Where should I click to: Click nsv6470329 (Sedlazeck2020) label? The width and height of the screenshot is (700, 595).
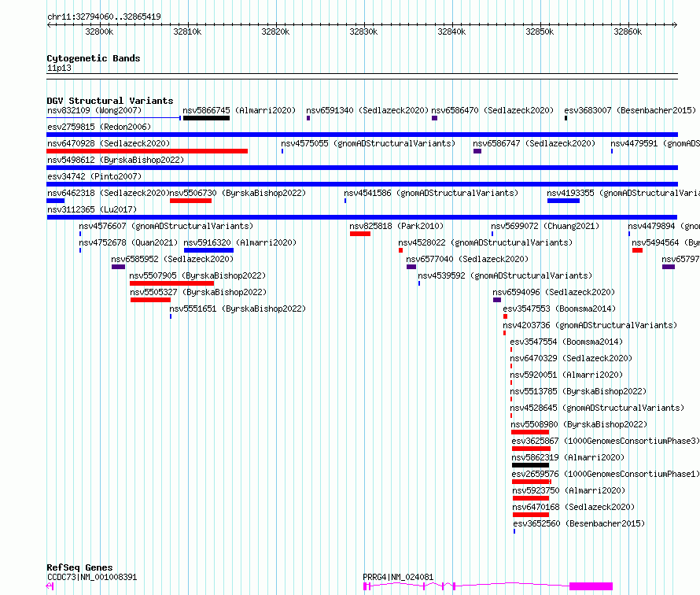(x=571, y=358)
